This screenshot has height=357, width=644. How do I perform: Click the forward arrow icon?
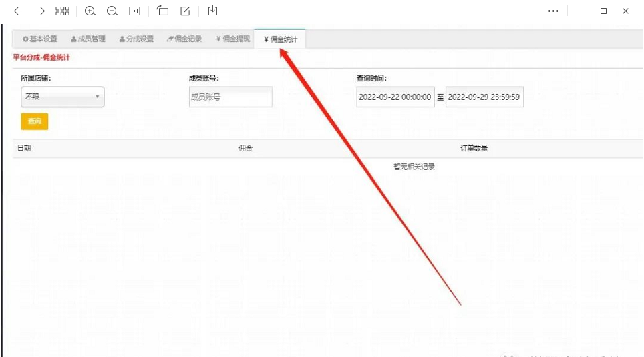tap(40, 11)
